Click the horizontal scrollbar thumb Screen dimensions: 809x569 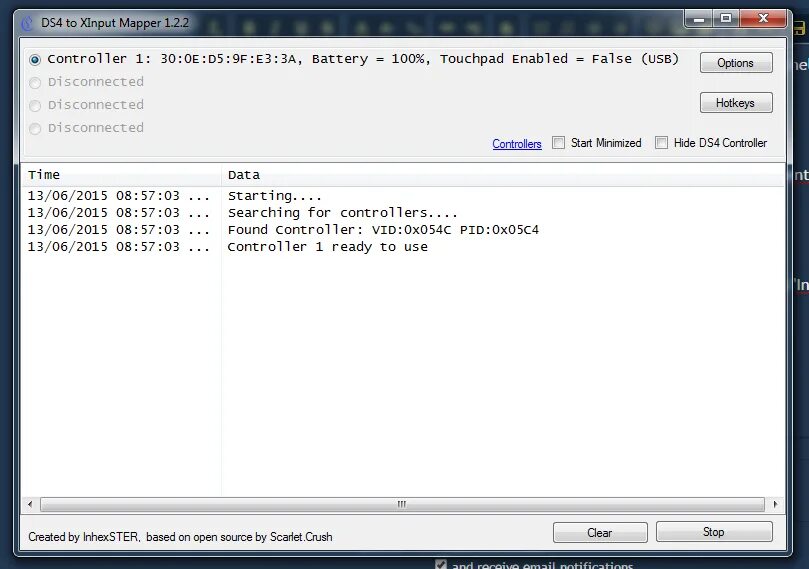[402, 504]
